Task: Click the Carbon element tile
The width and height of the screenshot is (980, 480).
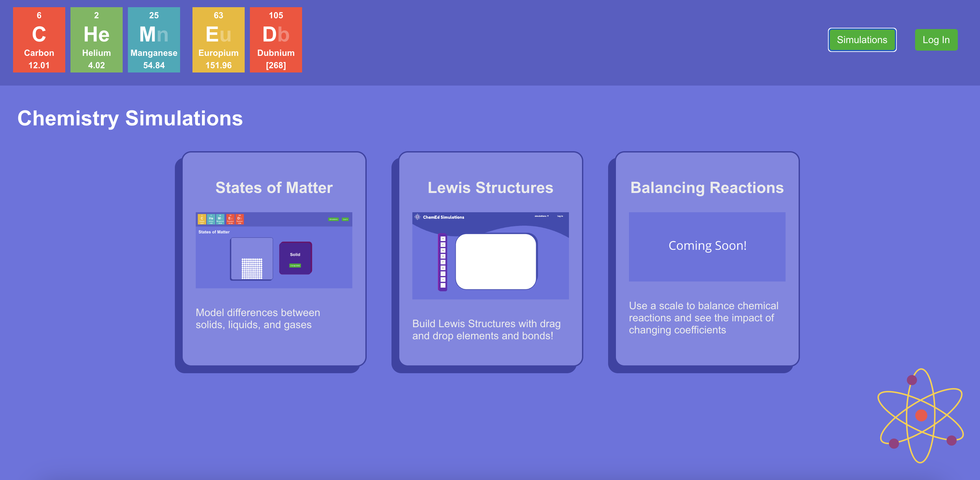Action: (x=39, y=40)
